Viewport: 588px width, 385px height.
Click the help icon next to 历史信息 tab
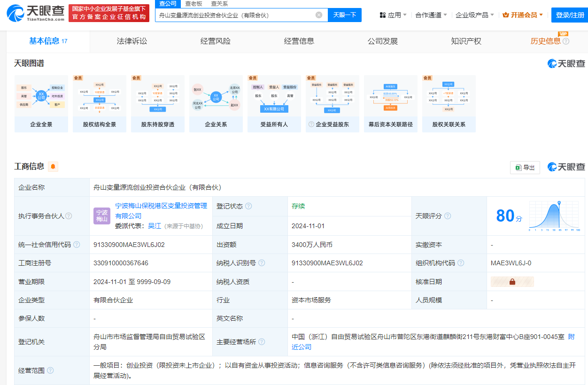(566, 41)
